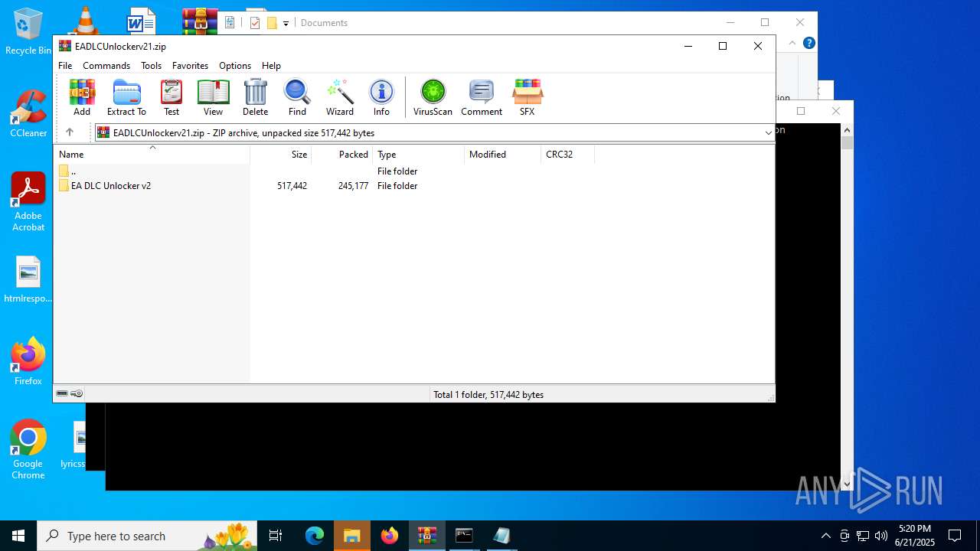Open the htmlrespo desktop file
980x551 pixels.
pos(28,280)
